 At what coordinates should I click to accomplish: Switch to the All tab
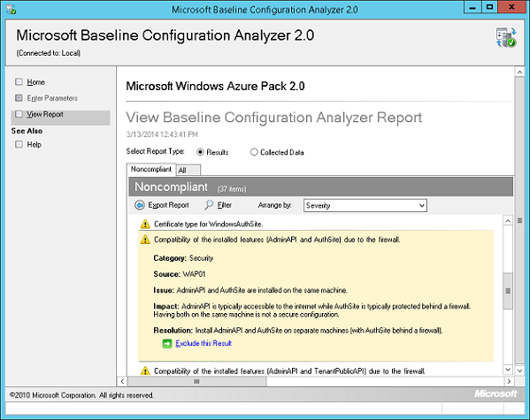(x=188, y=170)
